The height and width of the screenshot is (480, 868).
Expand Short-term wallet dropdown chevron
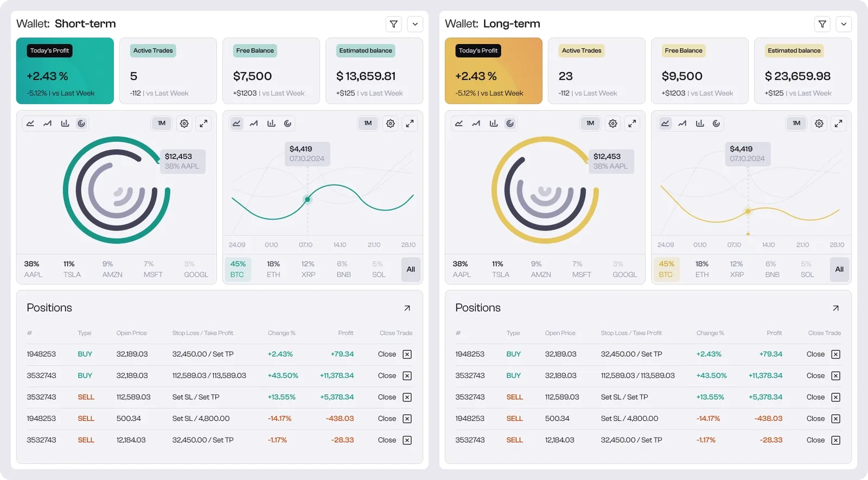point(415,24)
